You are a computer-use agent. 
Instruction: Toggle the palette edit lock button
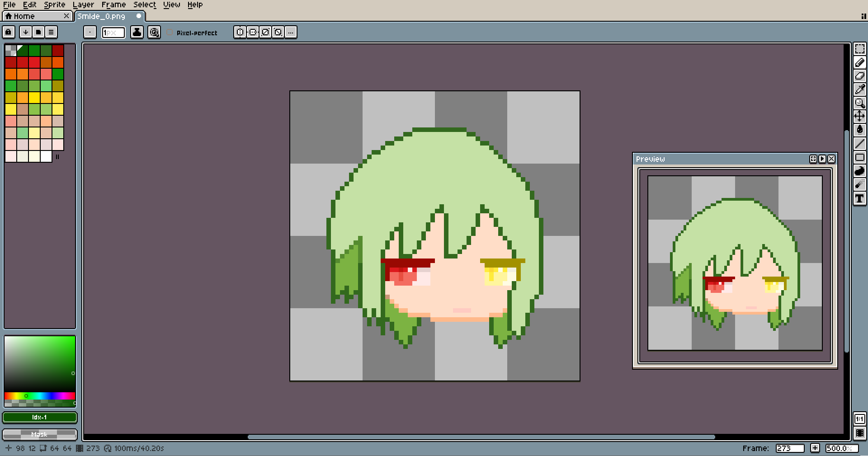pyautogui.click(x=9, y=32)
